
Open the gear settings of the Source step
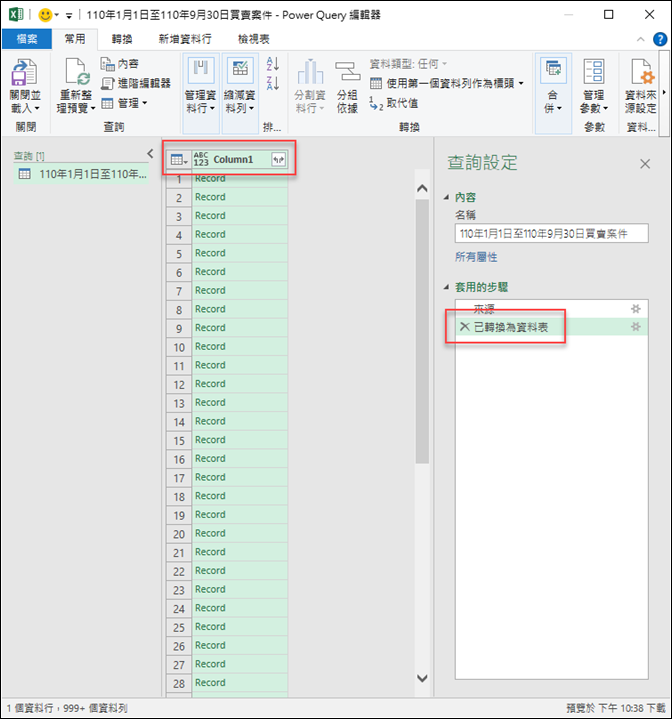coord(636,309)
